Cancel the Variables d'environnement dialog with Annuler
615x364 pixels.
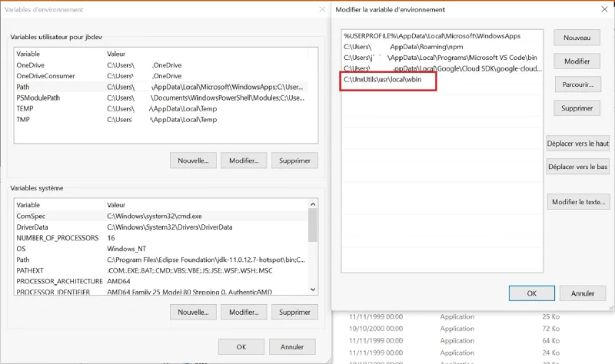point(292,346)
